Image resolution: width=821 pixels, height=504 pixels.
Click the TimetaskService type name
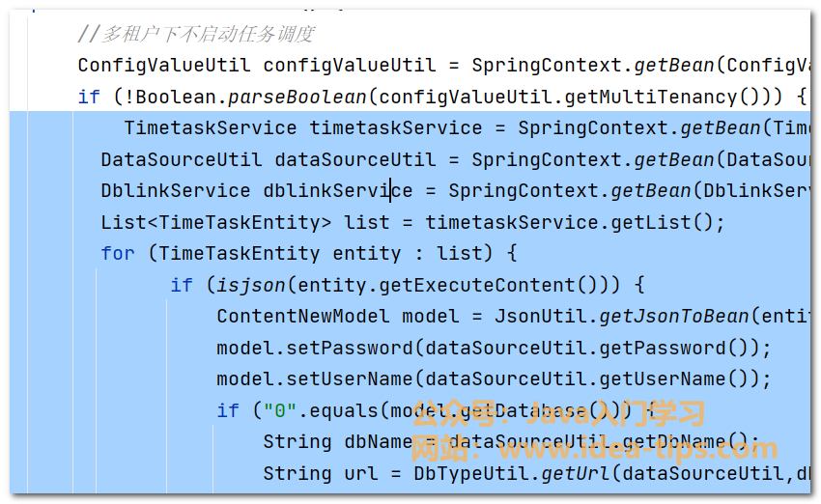210,128
